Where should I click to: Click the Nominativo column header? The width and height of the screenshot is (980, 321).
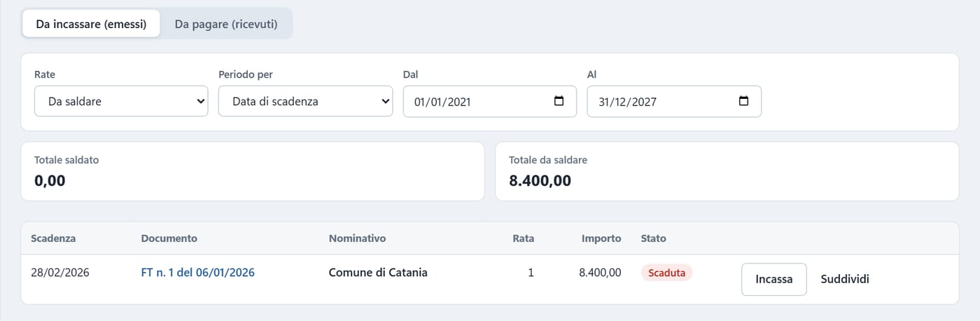tap(357, 238)
